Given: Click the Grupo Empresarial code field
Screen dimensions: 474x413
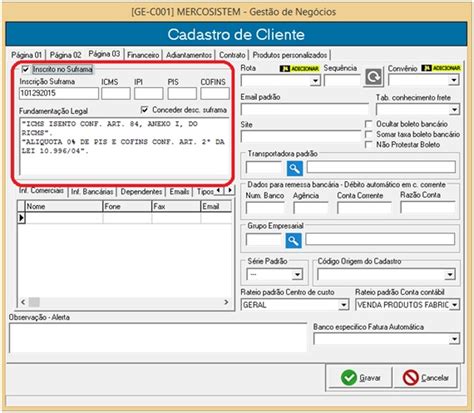Looking at the screenshot, I should [x=264, y=240].
